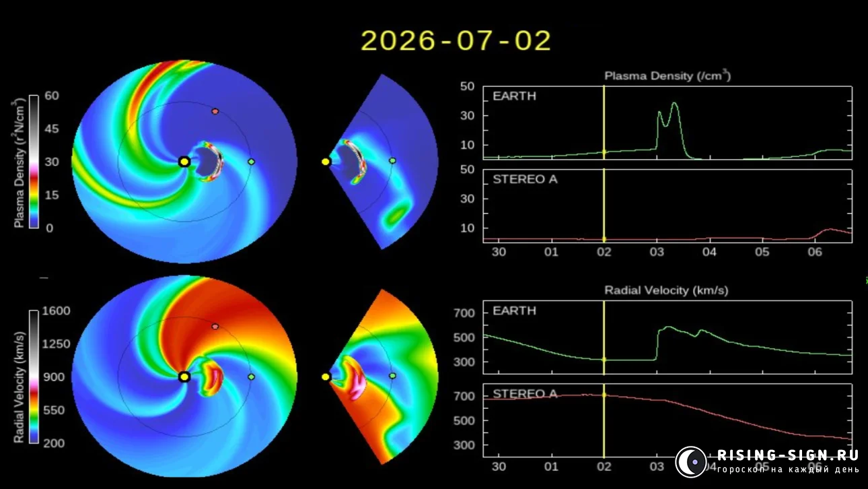868x489 pixels.
Task: Click the Plasma Density color scale bar
Action: pos(34,162)
